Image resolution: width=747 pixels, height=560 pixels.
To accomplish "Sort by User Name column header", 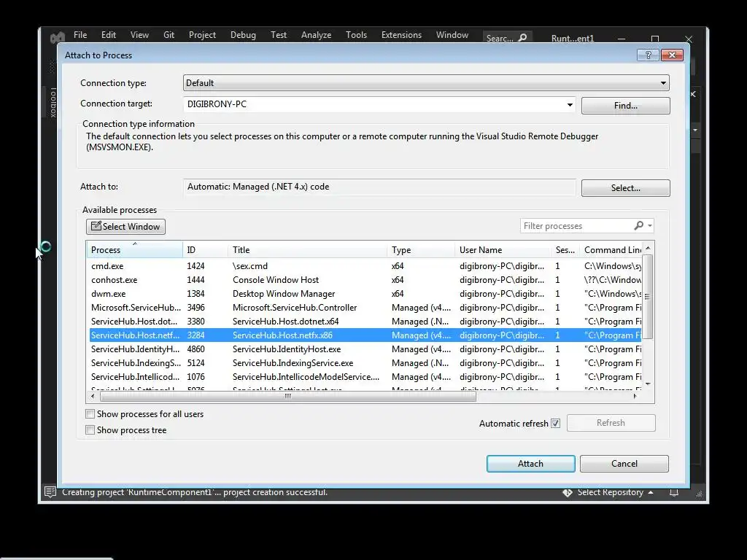I will (x=503, y=249).
